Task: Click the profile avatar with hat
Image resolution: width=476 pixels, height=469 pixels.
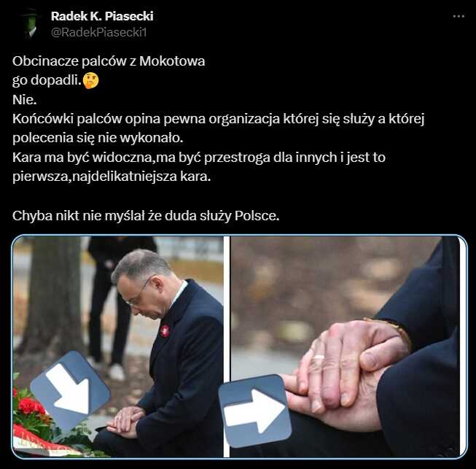Action: [x=30, y=23]
